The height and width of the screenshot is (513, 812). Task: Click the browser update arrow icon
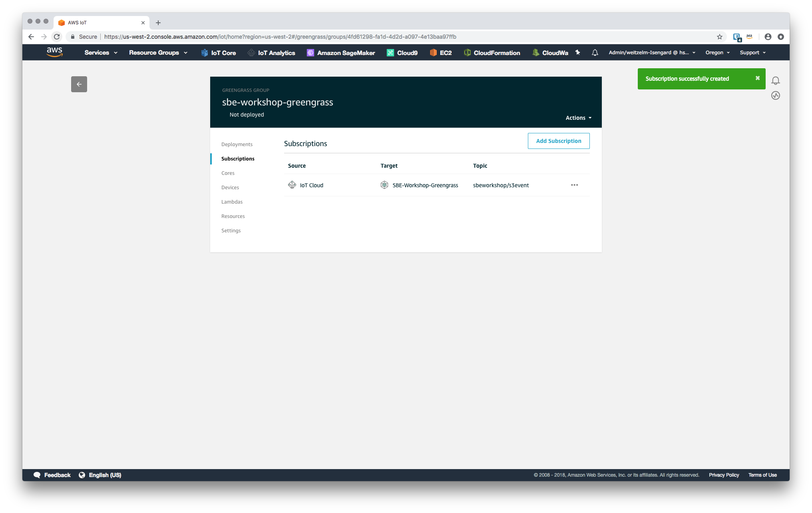click(780, 37)
